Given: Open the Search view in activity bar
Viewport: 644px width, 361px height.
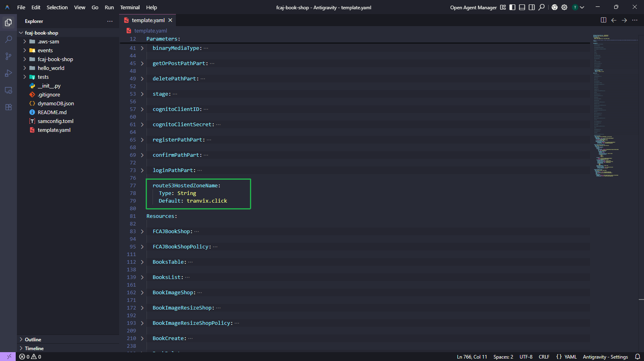Looking at the screenshot, I should [x=8, y=39].
